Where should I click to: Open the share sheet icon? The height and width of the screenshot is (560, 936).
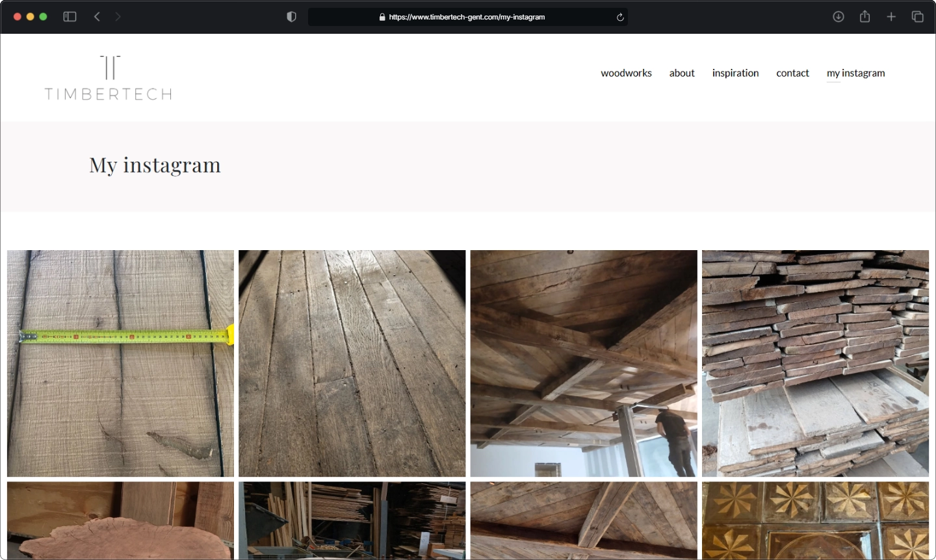(x=864, y=16)
